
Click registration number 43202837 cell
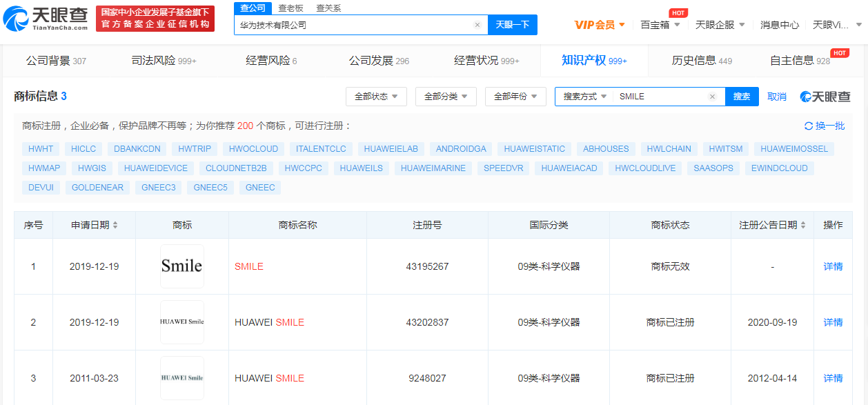[427, 322]
